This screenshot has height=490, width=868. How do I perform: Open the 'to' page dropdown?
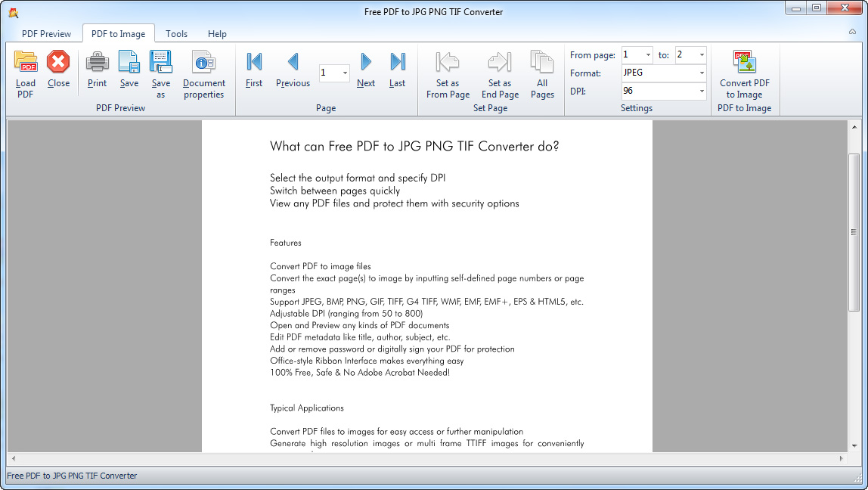click(702, 54)
